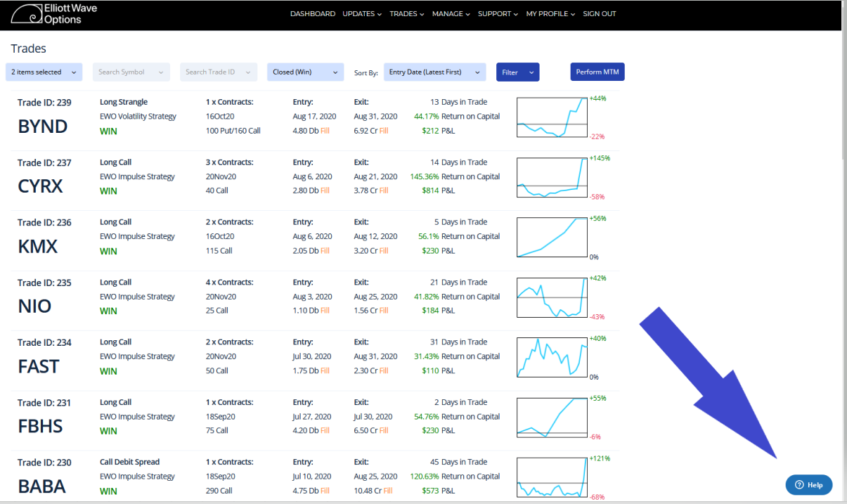Open the BABA performance chart
The height and width of the screenshot is (504, 847).
pos(552,477)
